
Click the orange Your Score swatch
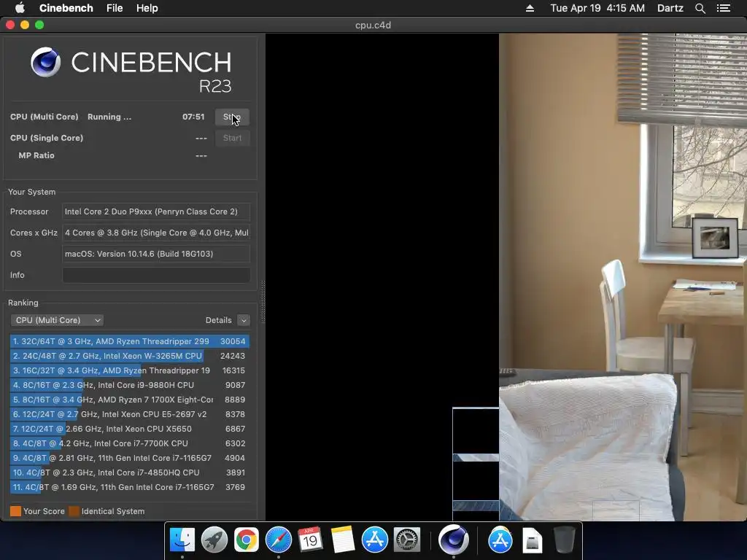(x=16, y=511)
